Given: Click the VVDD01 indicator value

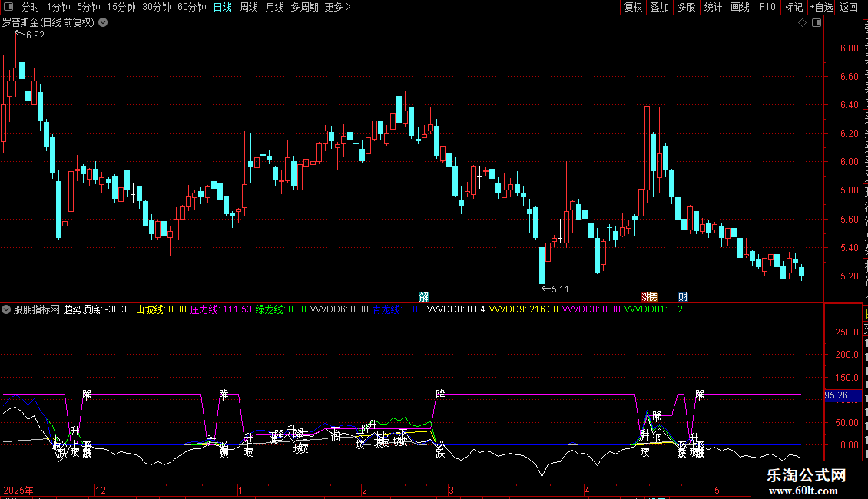Looking at the screenshot, I should coord(656,309).
